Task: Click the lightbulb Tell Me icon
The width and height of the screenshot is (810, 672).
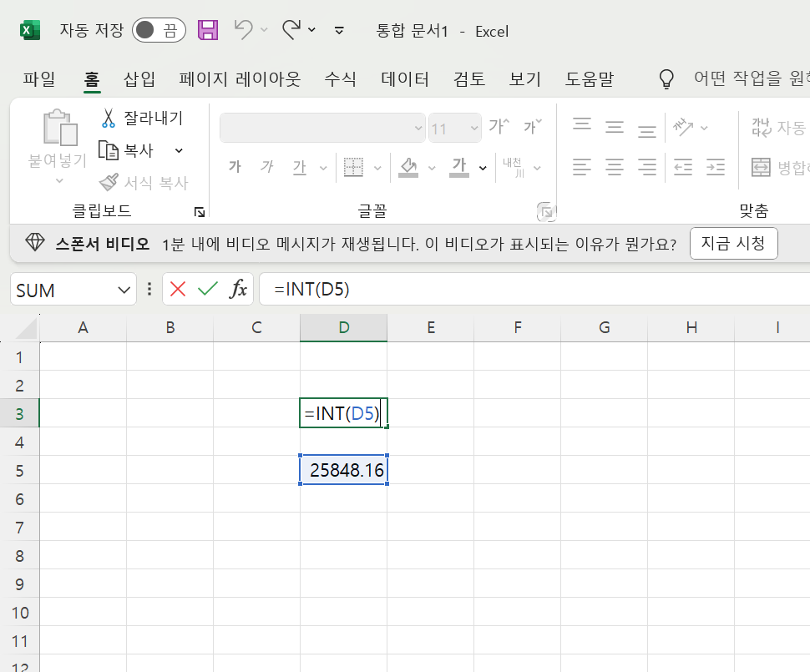Action: pyautogui.click(x=666, y=79)
